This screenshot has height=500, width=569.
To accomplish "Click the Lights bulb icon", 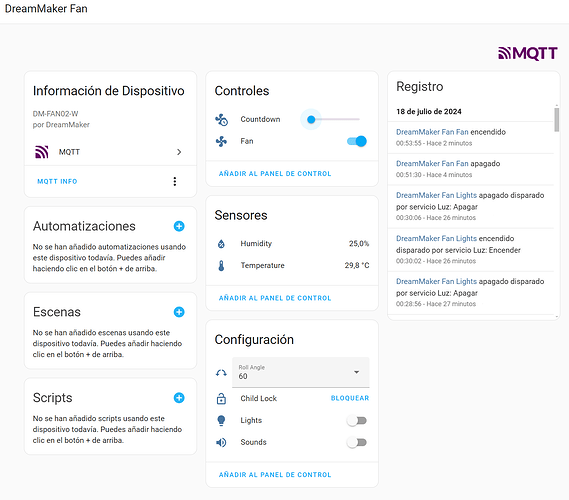I will pyautogui.click(x=221, y=421).
